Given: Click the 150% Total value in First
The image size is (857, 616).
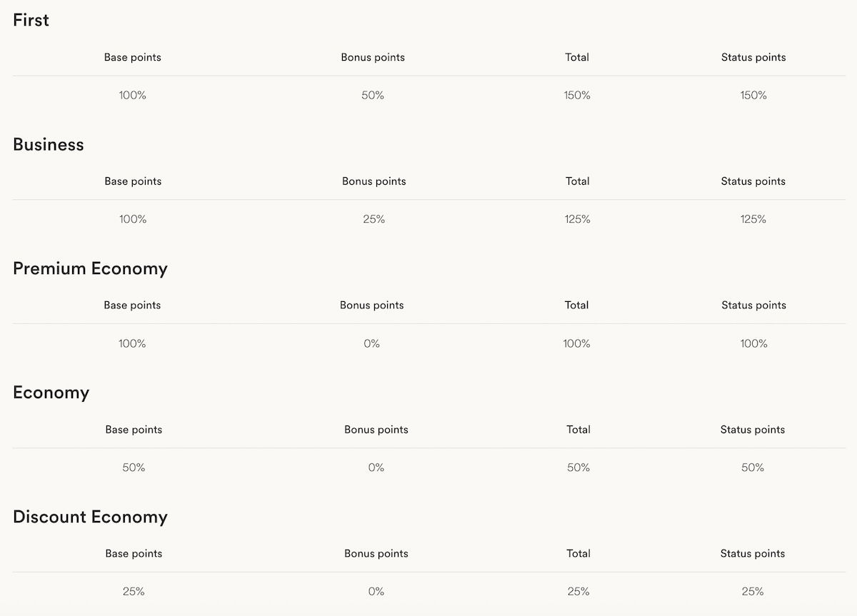Looking at the screenshot, I should [x=577, y=95].
